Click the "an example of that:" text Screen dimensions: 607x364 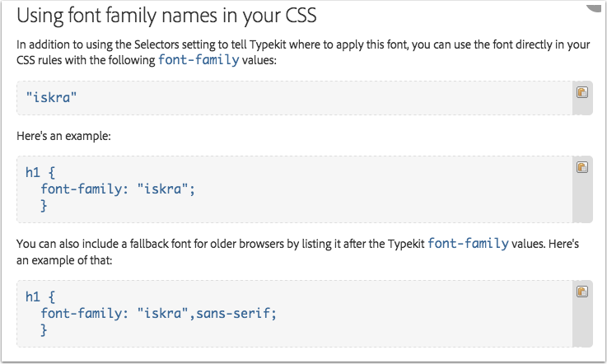click(64, 260)
